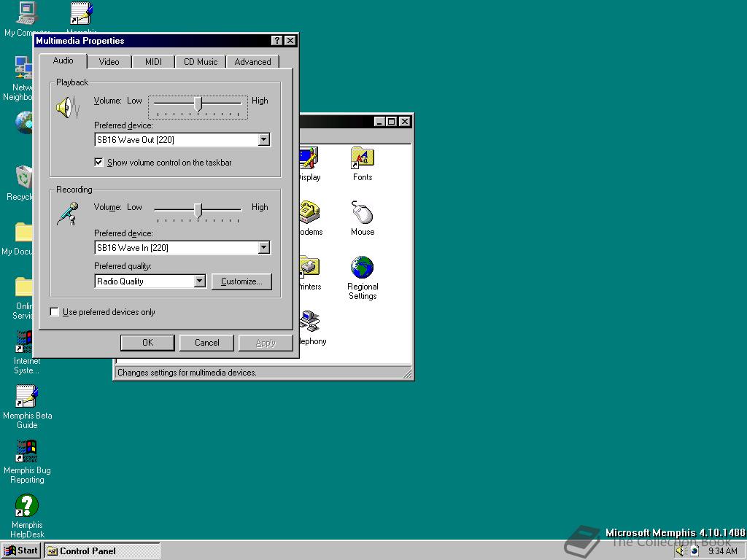Click the OK button
Screen dimensions: 747x560
point(147,343)
